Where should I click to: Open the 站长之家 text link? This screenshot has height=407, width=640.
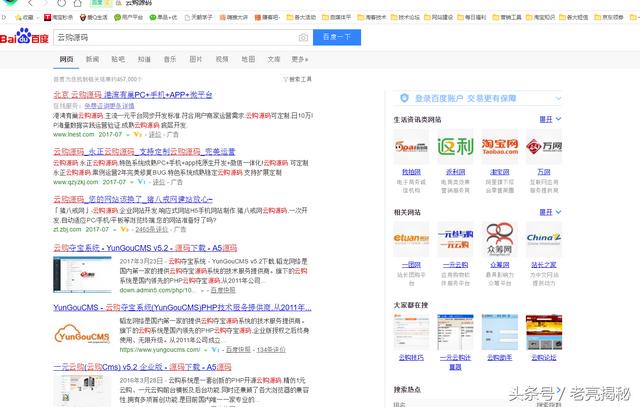point(544,265)
